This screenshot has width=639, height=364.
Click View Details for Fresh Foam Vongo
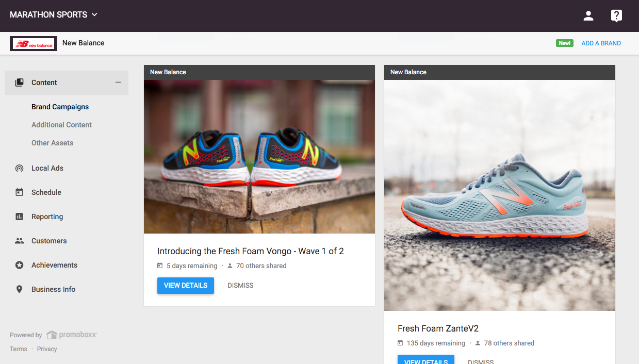186,285
